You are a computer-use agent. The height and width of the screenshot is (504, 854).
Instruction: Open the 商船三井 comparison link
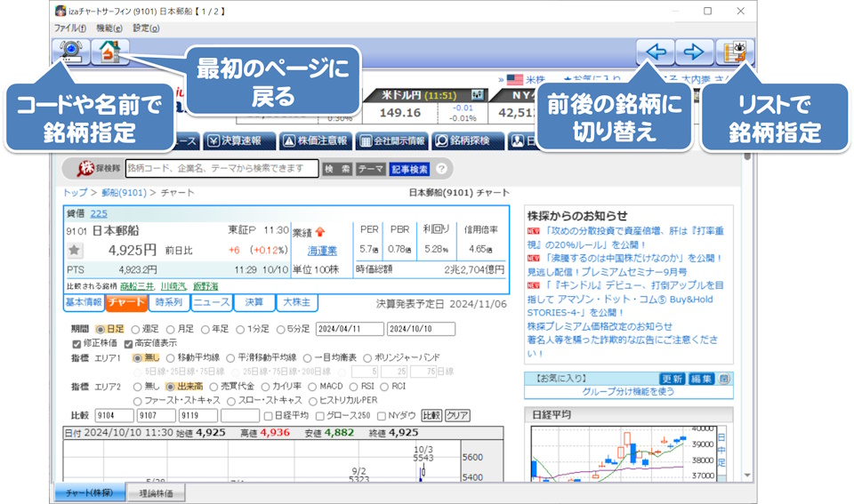137,286
